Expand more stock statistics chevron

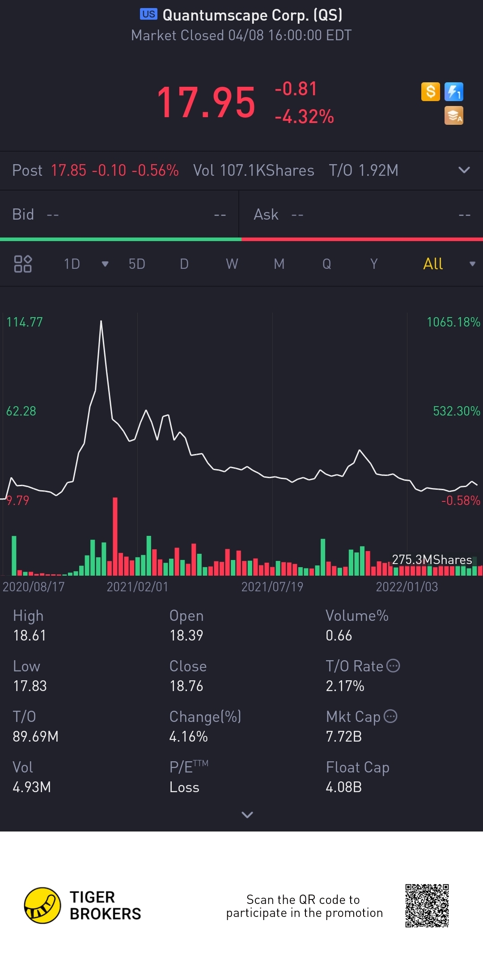point(247,815)
